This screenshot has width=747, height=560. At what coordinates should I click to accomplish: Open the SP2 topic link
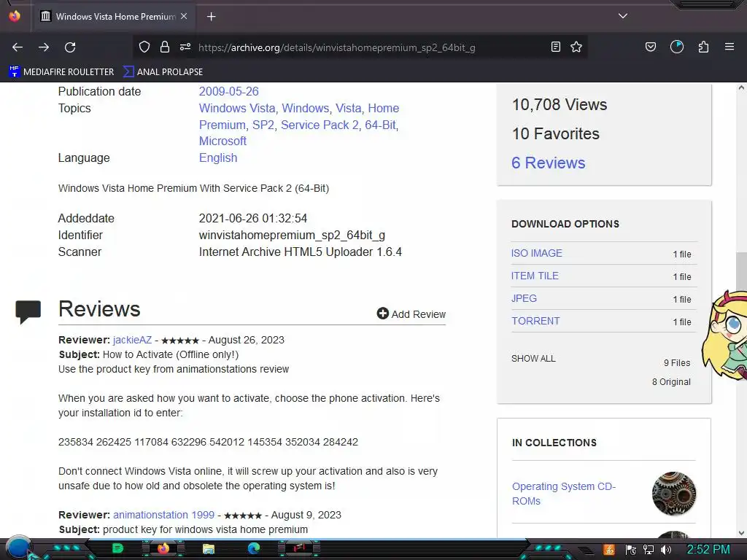pos(263,125)
